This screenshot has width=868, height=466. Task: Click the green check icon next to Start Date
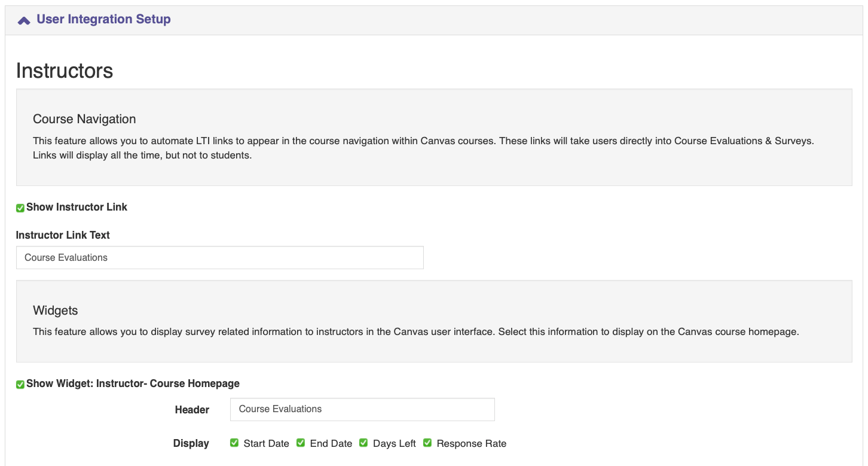(234, 443)
